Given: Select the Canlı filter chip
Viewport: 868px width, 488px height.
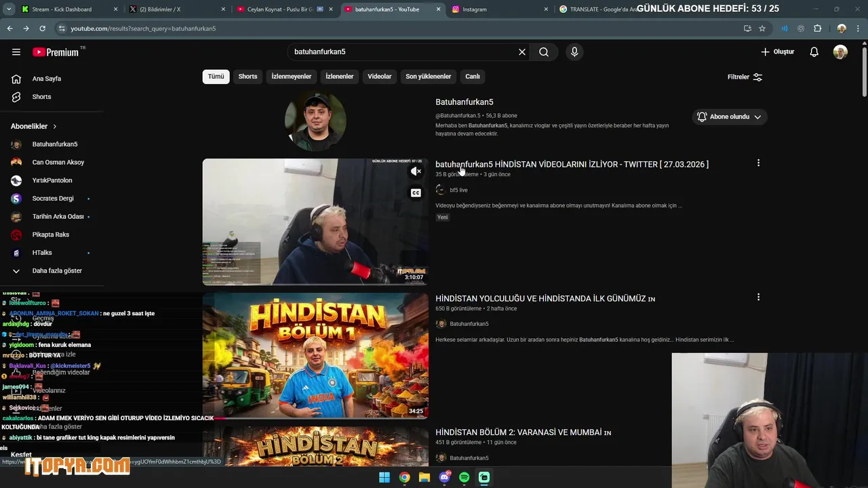Looking at the screenshot, I should tap(473, 77).
